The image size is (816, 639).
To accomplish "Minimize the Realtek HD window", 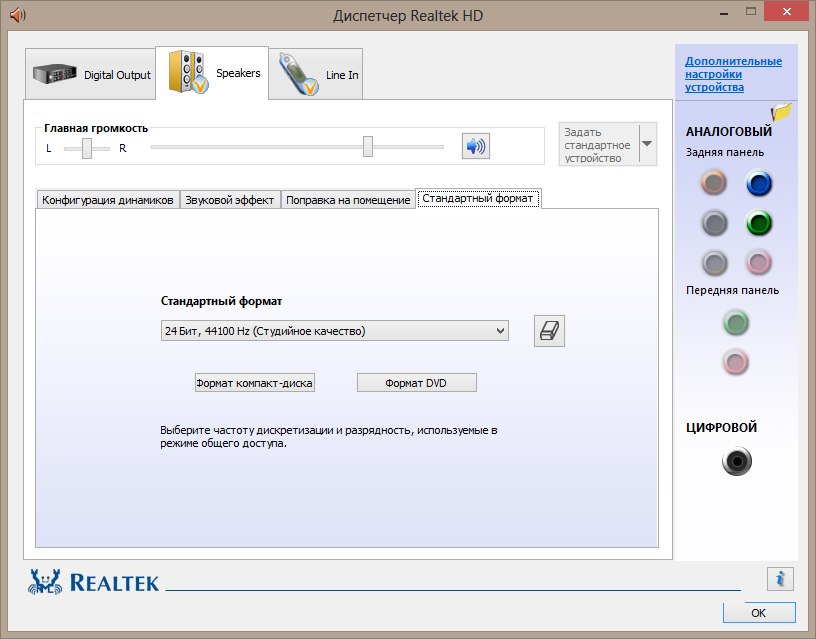I will pos(724,12).
